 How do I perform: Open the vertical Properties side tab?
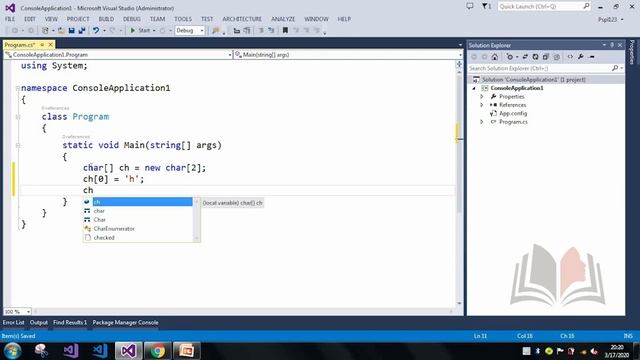(632, 52)
